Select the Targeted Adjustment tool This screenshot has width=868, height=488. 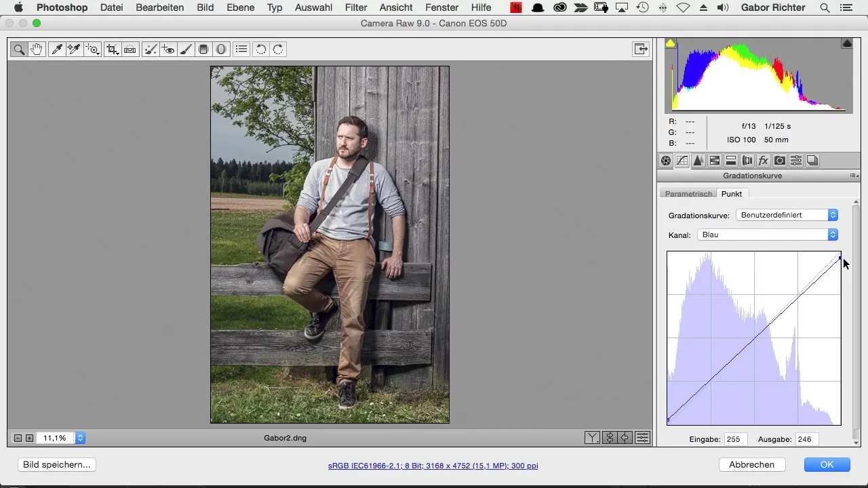[92, 49]
